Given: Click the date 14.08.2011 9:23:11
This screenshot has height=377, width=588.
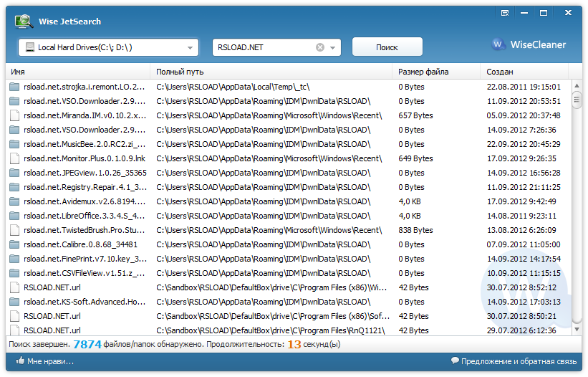Looking at the screenshot, I should (x=521, y=216).
